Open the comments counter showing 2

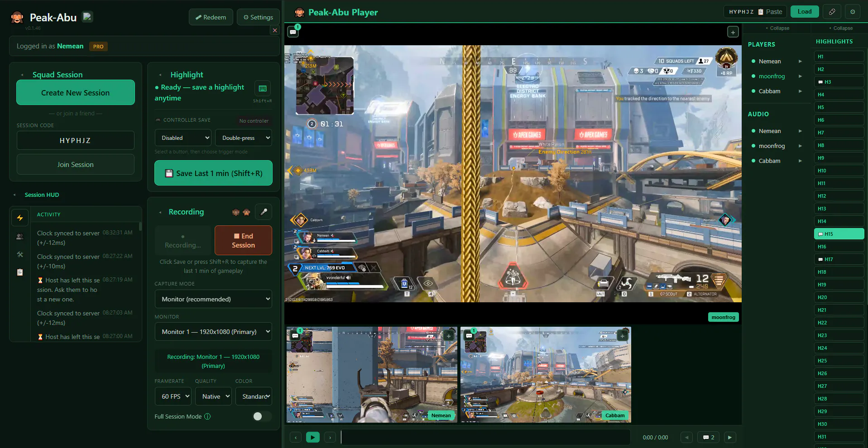pyautogui.click(x=708, y=437)
